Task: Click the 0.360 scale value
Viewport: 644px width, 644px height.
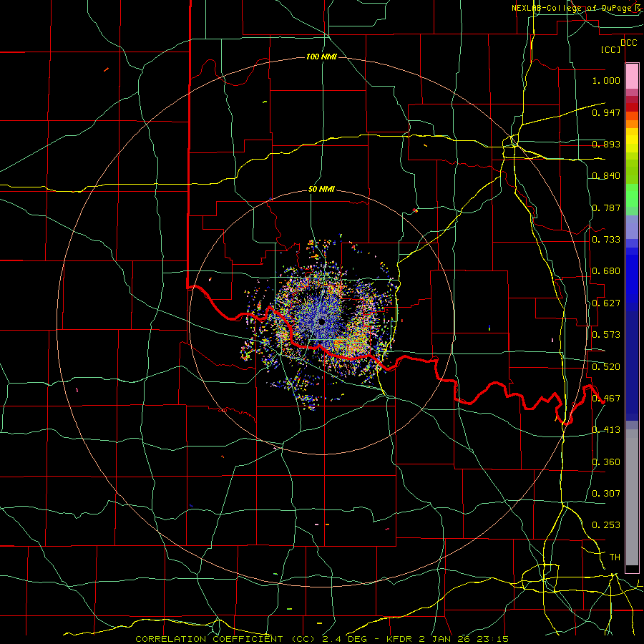Action: tap(606, 462)
